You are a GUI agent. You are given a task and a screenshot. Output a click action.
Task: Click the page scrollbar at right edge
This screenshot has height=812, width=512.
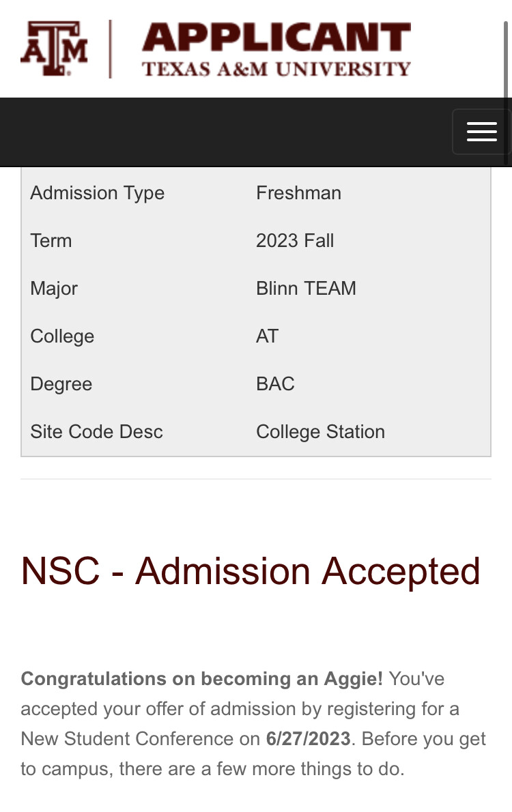[507, 92]
